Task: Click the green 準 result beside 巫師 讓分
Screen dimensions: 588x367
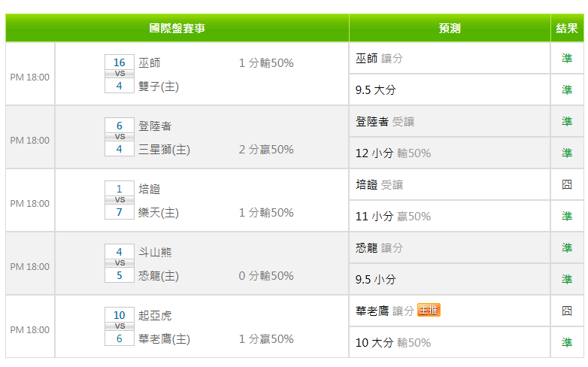Action: click(567, 58)
